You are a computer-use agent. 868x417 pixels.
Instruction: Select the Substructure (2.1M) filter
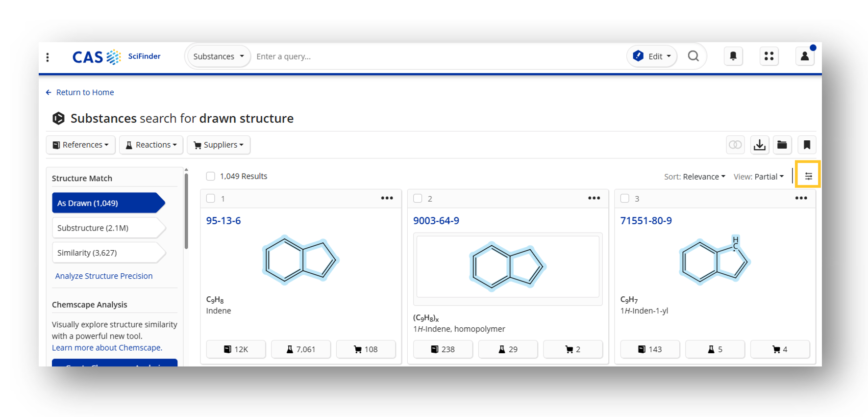tap(109, 228)
